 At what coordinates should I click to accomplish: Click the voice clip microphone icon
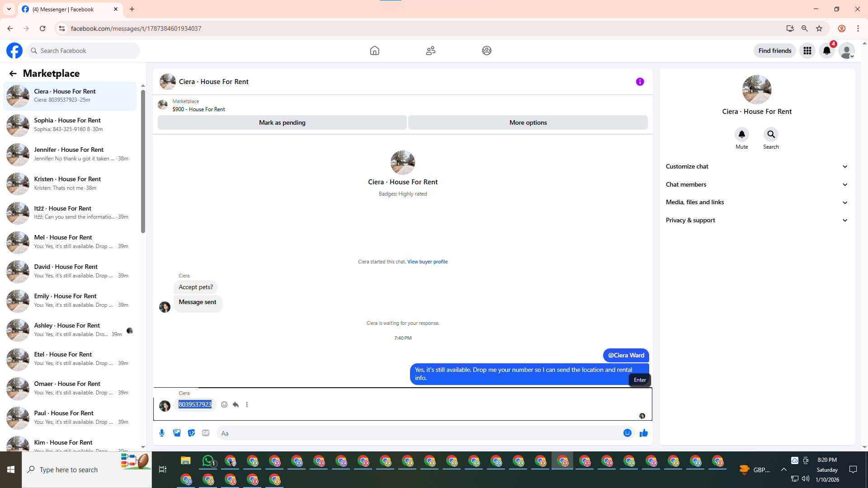(x=162, y=433)
